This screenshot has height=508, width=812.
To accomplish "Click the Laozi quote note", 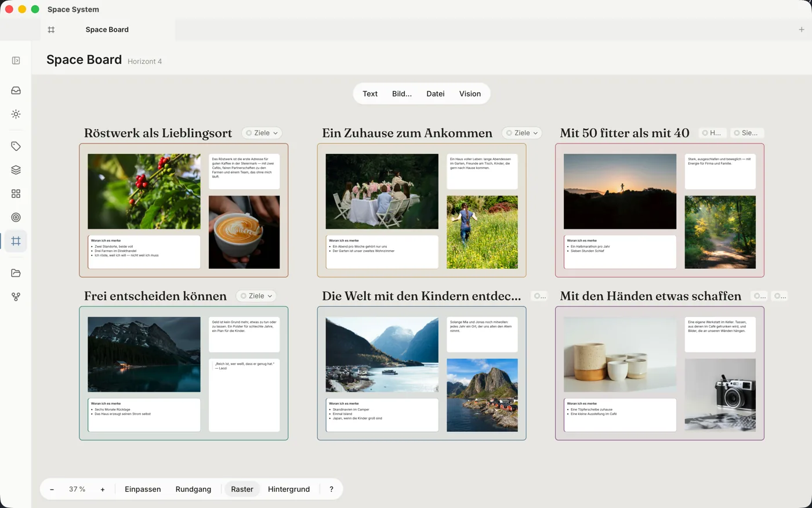I will [x=244, y=395].
